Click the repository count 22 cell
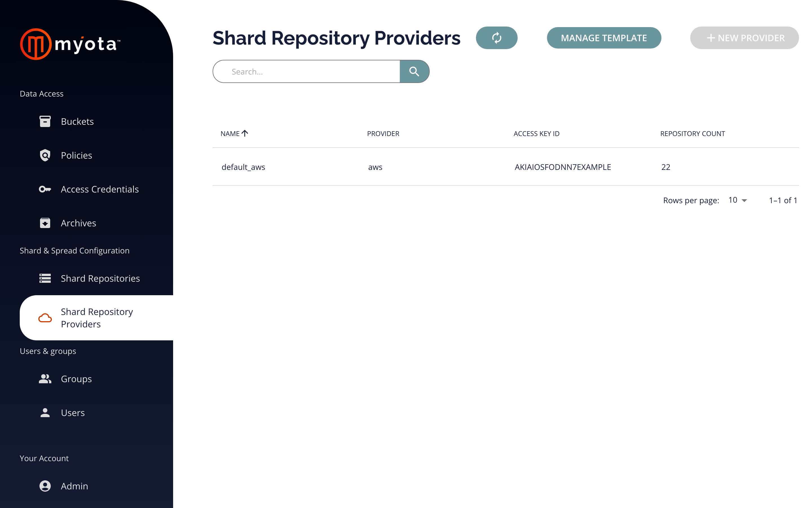 point(666,167)
